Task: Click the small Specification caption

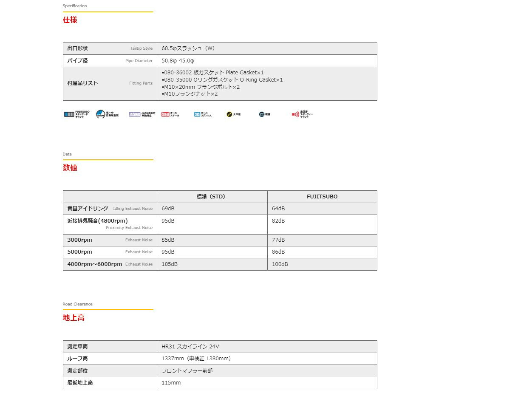Action: pos(75,6)
